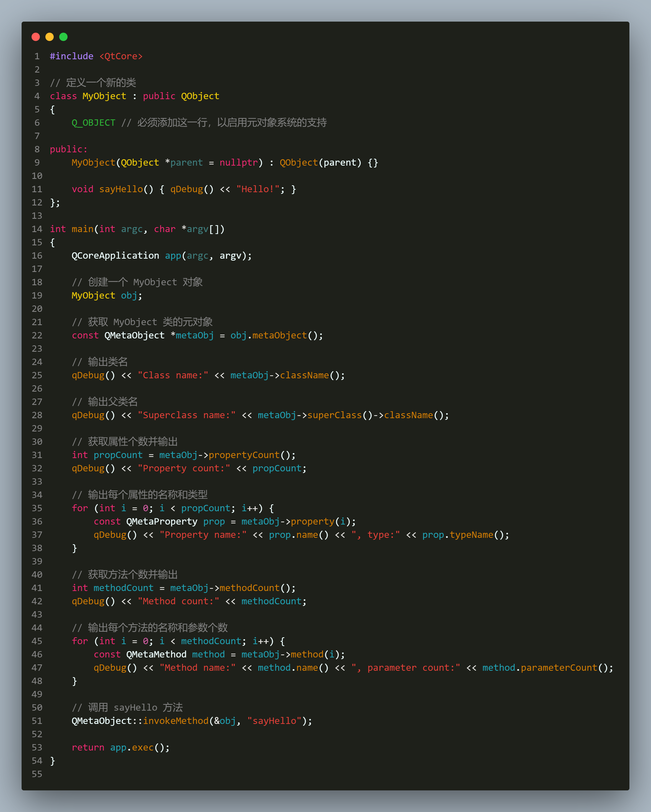Image resolution: width=651 pixels, height=812 pixels.
Task: Click the 'int main(int argc, char *argv[])' line
Action: coord(137,229)
